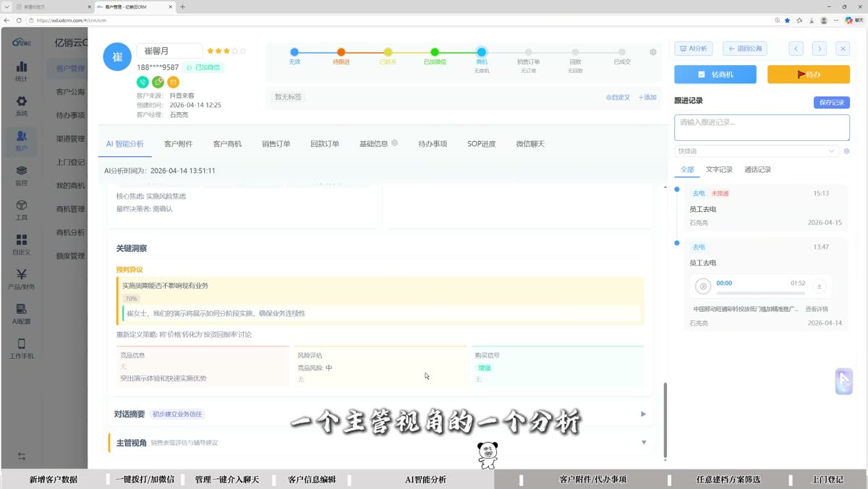This screenshot has height=489, width=868.
Task: Click the 请输入跟进记录 text field
Action: (x=762, y=127)
